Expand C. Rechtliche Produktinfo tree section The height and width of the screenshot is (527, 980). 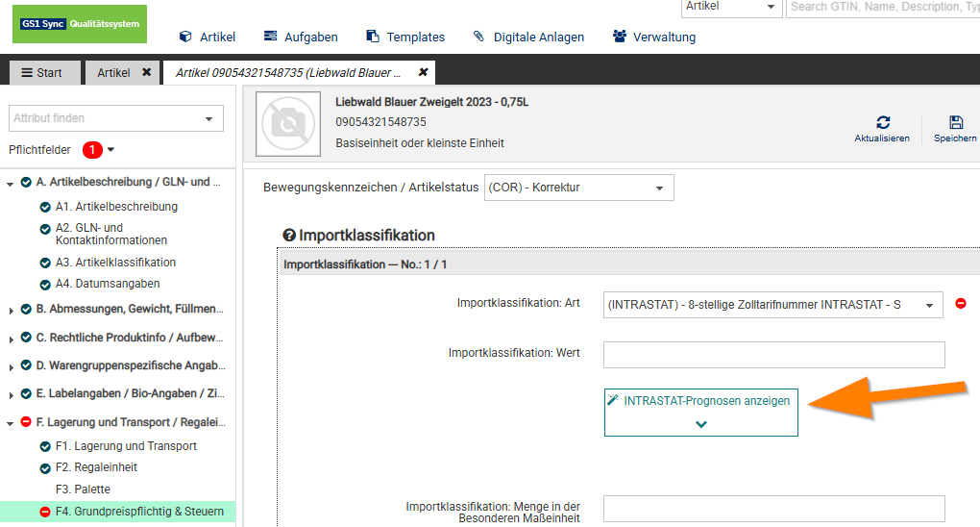(11, 339)
